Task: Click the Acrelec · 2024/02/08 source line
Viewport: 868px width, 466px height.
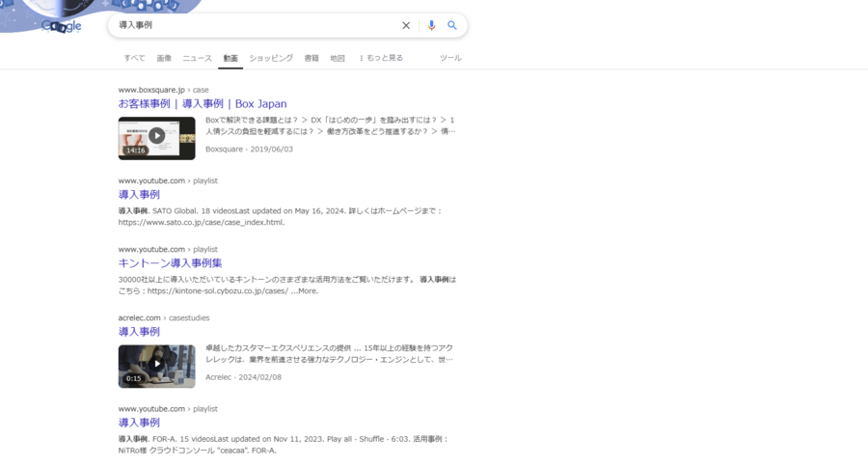Action: pos(244,377)
